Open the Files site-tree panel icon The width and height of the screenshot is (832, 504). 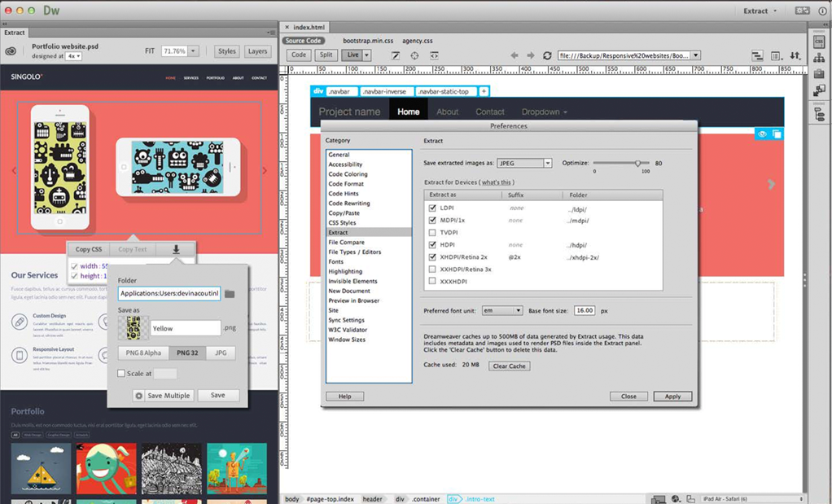(x=819, y=57)
